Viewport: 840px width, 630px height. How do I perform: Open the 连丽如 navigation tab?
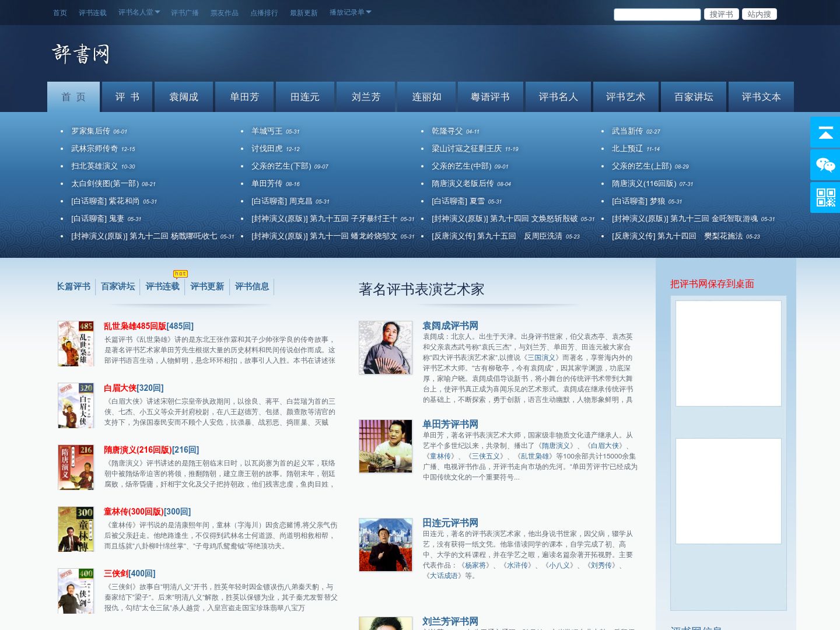point(426,97)
